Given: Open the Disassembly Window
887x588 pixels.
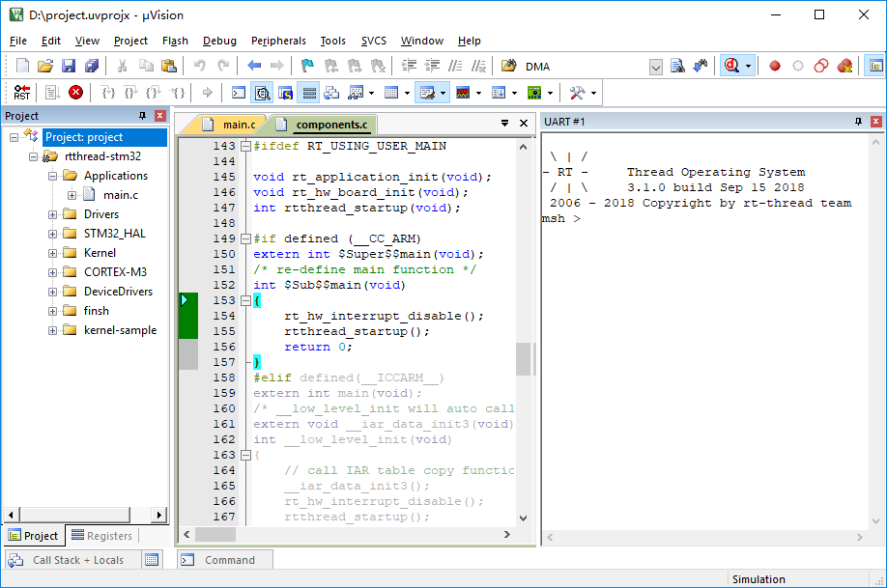Looking at the screenshot, I should point(261,92).
